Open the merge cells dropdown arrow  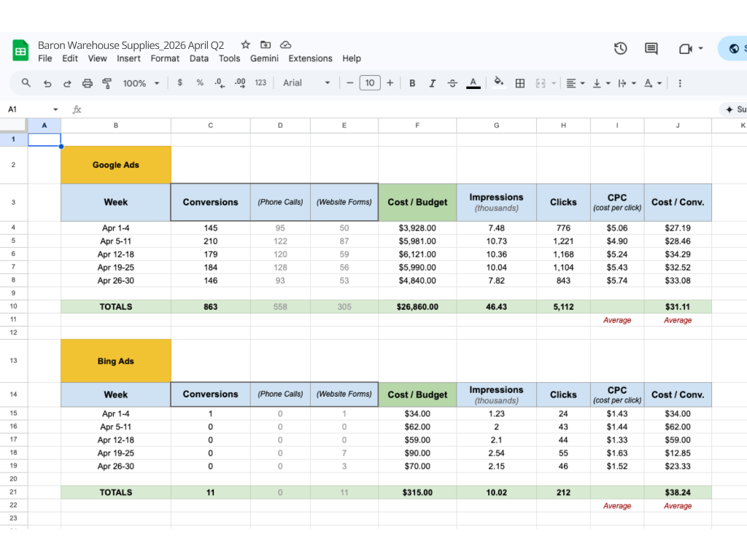click(554, 83)
